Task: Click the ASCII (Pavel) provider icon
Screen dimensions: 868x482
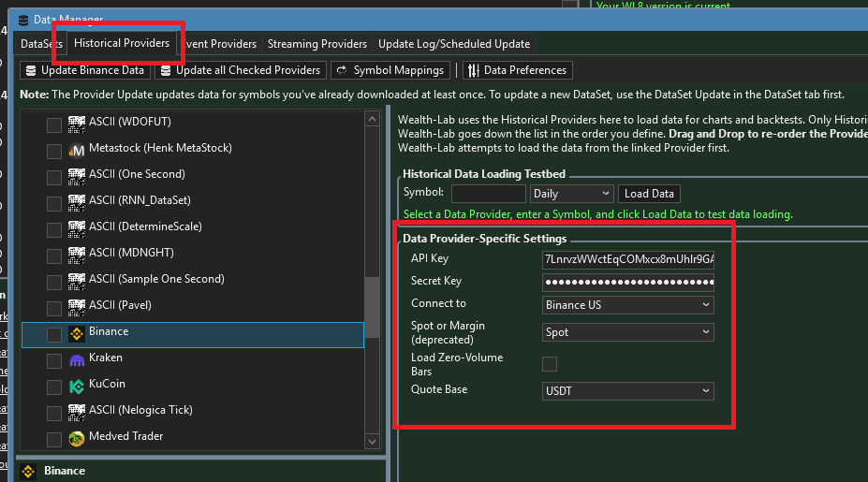Action: coord(77,308)
